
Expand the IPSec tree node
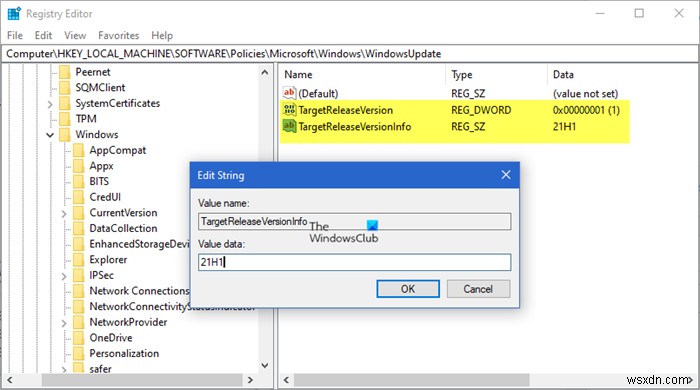tap(64, 276)
